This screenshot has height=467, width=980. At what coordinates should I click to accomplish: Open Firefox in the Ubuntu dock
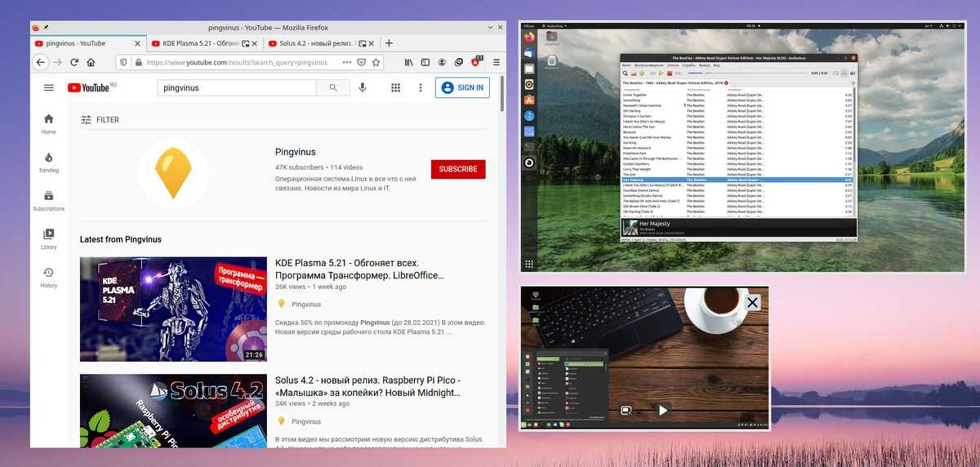pos(529,38)
